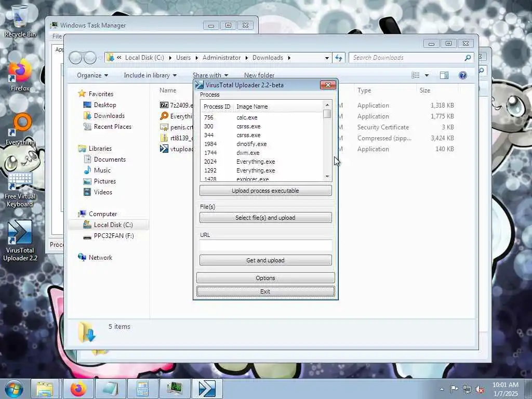Select the 7z2409 file icon
The image size is (532, 399).
[x=164, y=105]
